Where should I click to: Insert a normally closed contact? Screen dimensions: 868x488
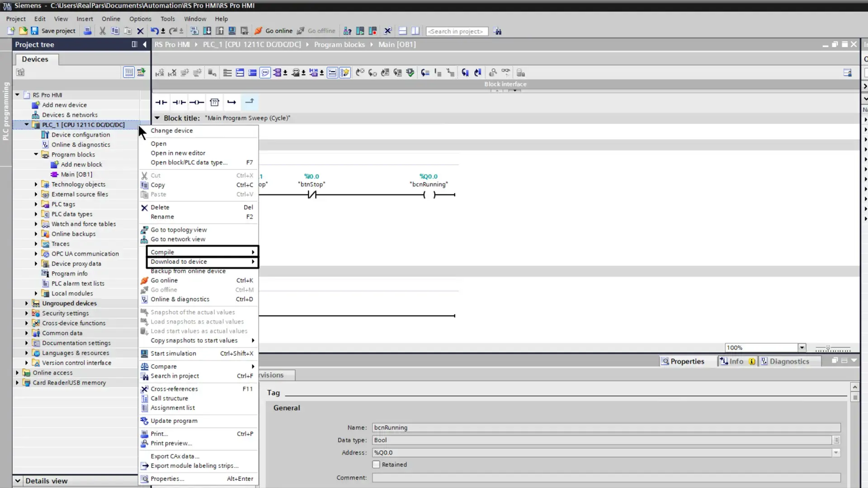click(x=179, y=102)
